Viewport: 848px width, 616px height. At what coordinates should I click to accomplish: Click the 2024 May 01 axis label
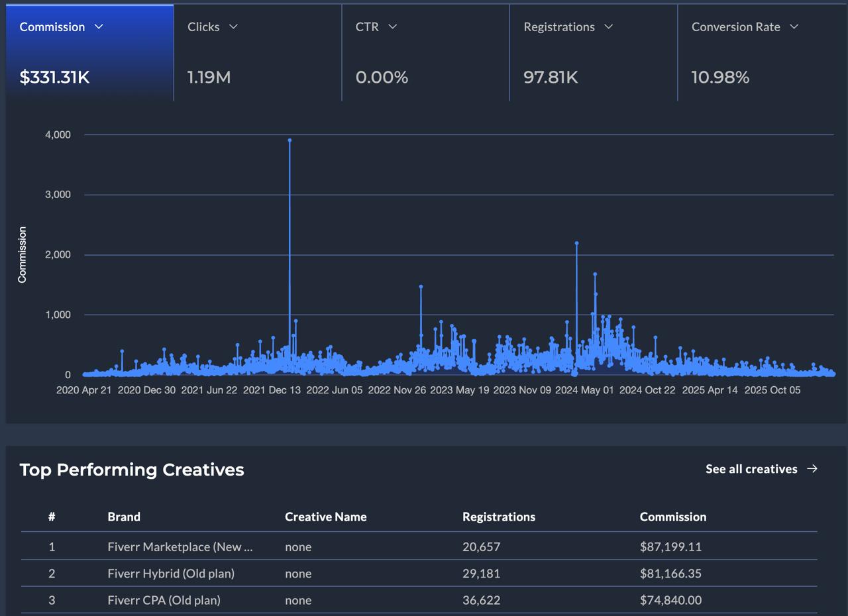pos(583,390)
